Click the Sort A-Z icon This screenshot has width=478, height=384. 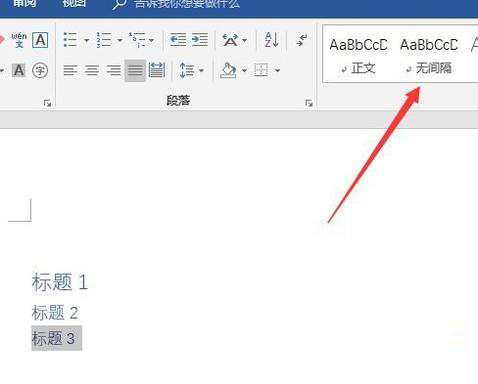[x=272, y=40]
